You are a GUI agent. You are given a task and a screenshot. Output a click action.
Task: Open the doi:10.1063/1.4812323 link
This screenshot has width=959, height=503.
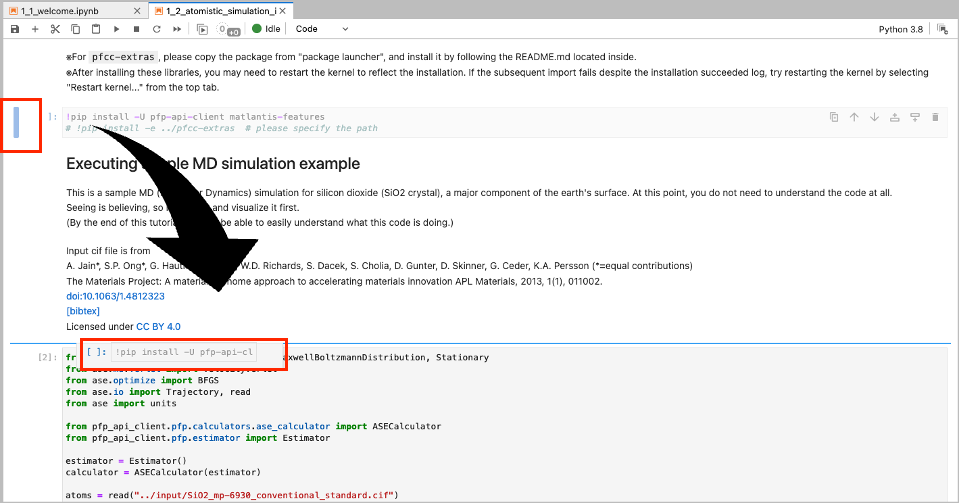[x=115, y=296]
